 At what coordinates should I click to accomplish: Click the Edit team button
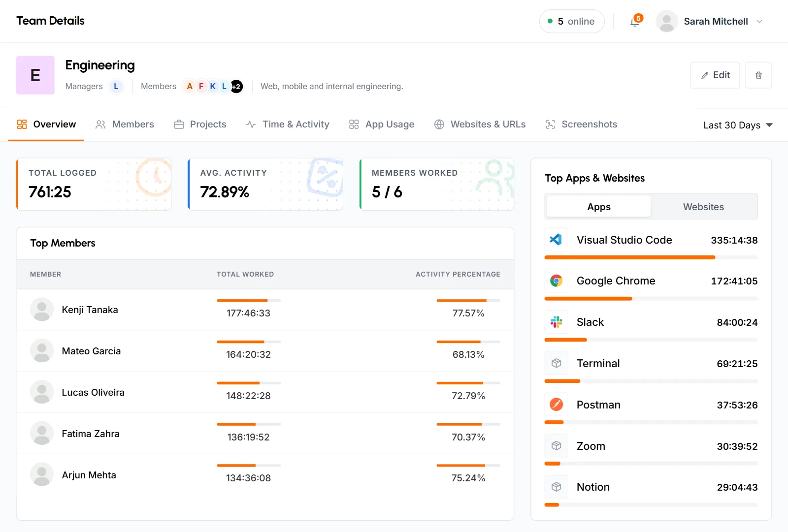click(715, 75)
